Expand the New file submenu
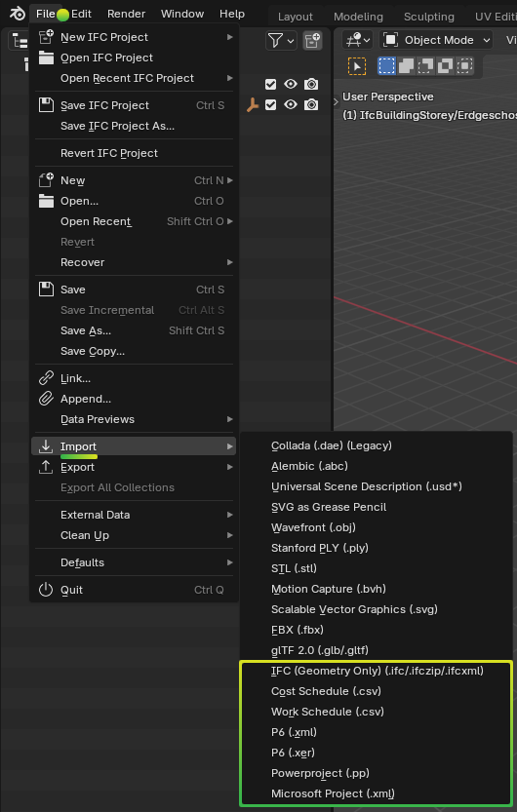Viewport: 517px width, 812px height. pyautogui.click(x=135, y=180)
